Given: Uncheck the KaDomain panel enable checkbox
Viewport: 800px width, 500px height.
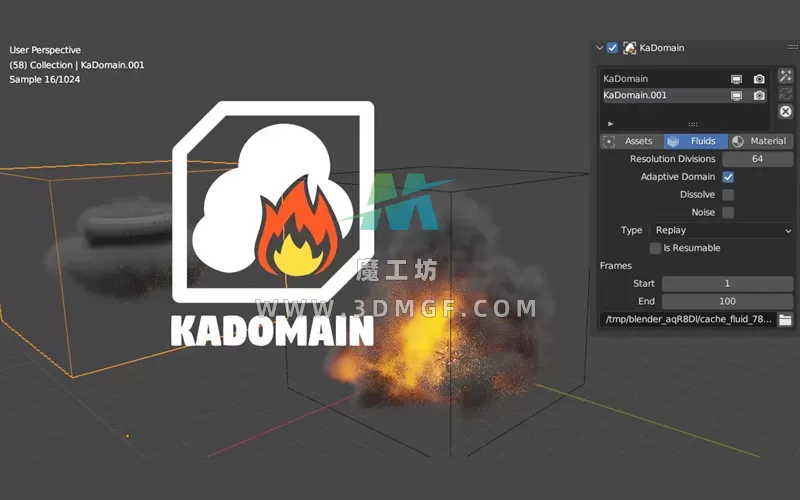Looking at the screenshot, I should point(612,47).
